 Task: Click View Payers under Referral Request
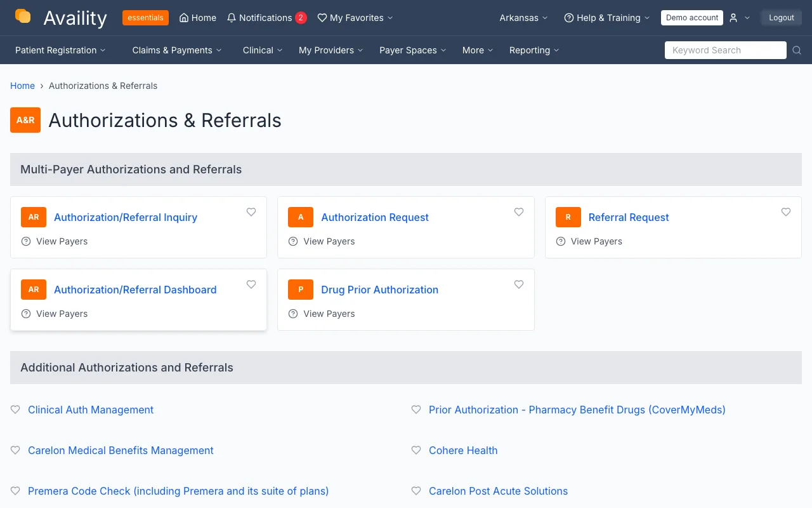pos(596,241)
